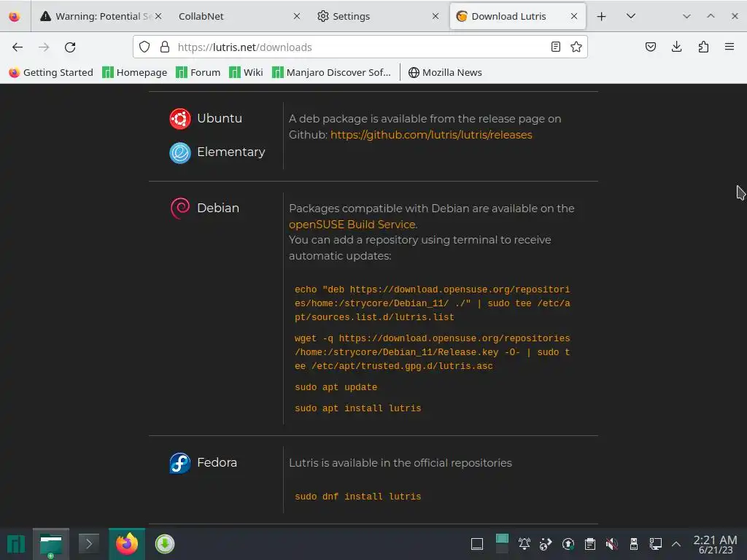
Task: Open tracking protection shield info
Action: click(144, 47)
